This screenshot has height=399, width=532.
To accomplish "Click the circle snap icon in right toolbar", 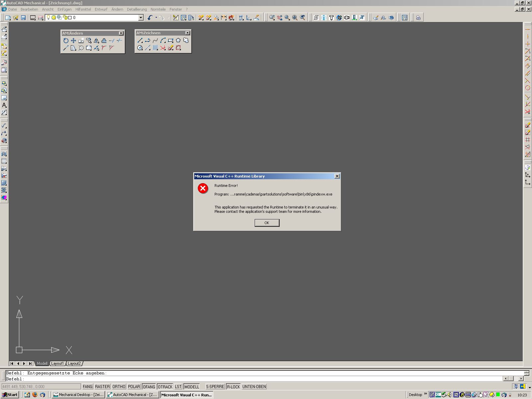I will point(528,88).
